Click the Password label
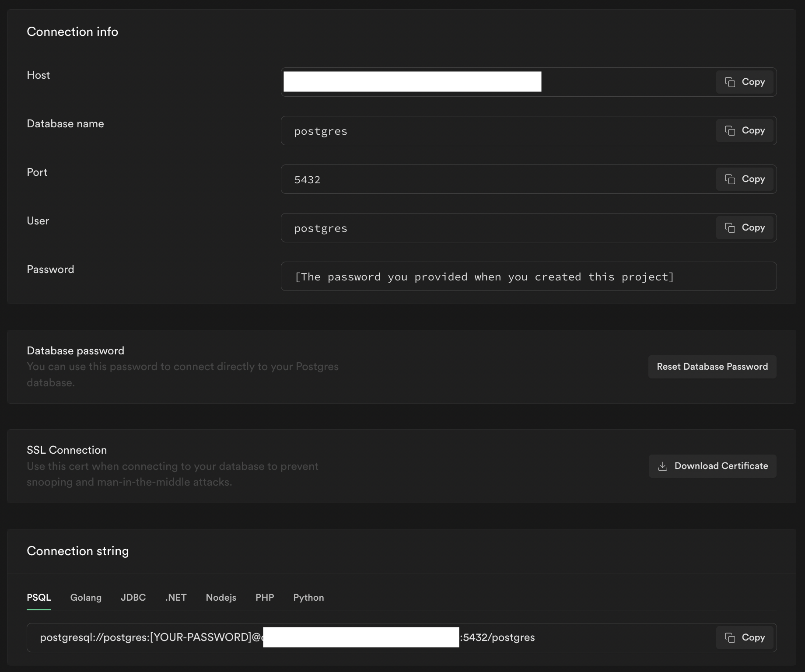Viewport: 805px width, 672px height. (50, 269)
